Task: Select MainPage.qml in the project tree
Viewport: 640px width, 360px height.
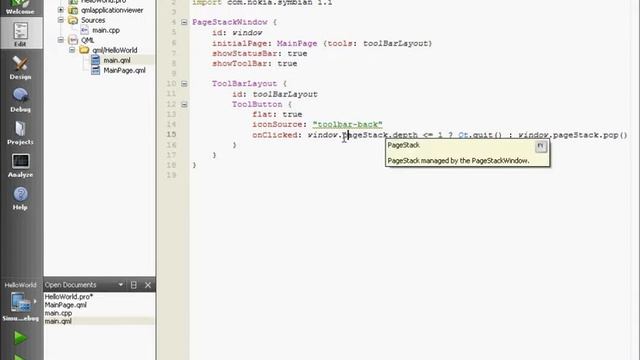Action: click(x=124, y=70)
